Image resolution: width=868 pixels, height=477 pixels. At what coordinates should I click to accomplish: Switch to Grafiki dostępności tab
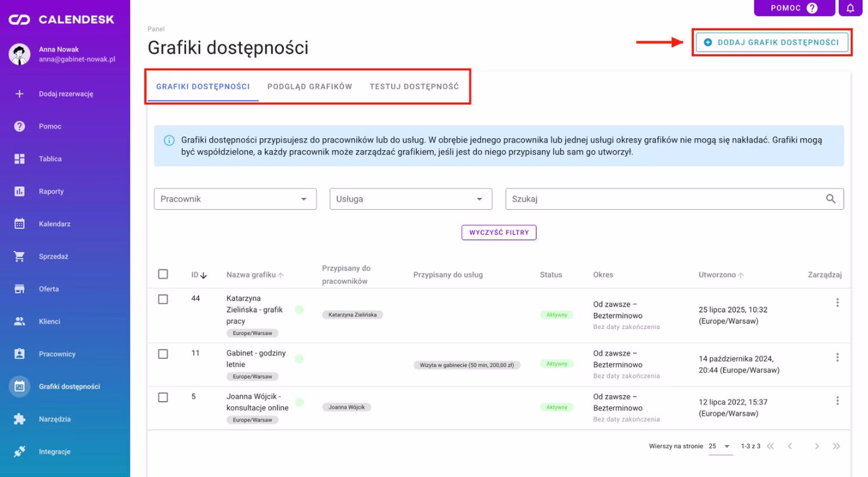click(203, 86)
